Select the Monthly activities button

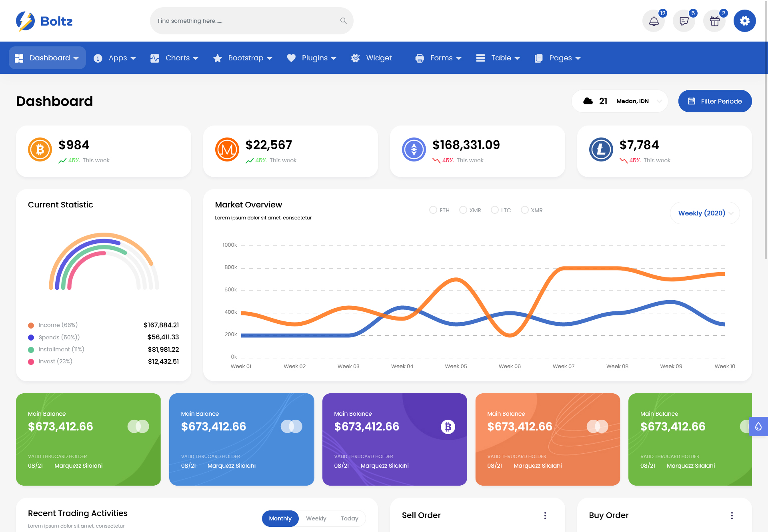click(280, 518)
